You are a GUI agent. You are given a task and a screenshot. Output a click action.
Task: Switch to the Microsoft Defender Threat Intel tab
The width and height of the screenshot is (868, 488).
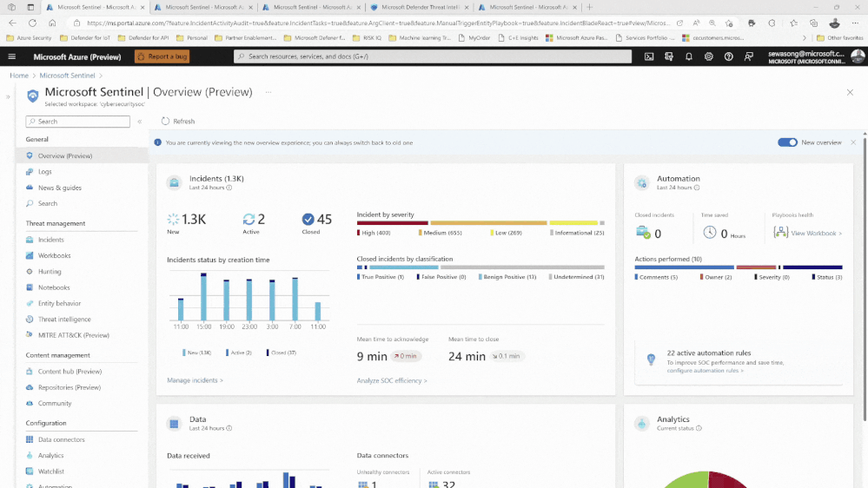(x=420, y=7)
